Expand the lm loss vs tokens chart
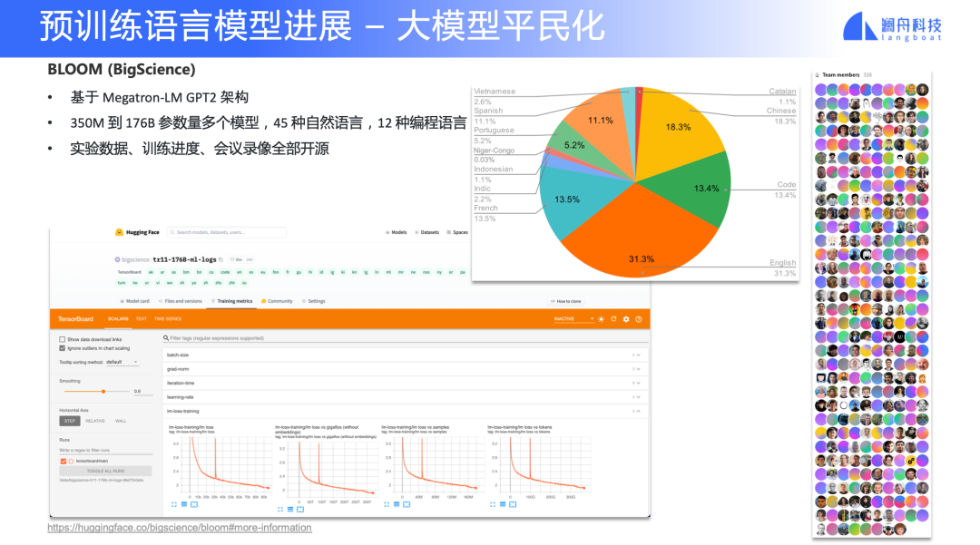The height and width of the screenshot is (545, 980). tap(493, 504)
